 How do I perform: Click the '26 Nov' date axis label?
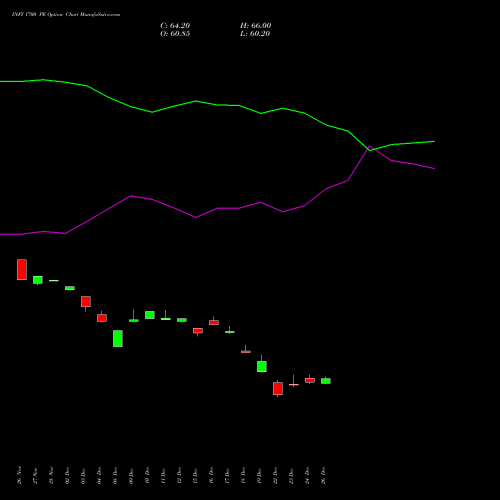[x=19, y=475]
